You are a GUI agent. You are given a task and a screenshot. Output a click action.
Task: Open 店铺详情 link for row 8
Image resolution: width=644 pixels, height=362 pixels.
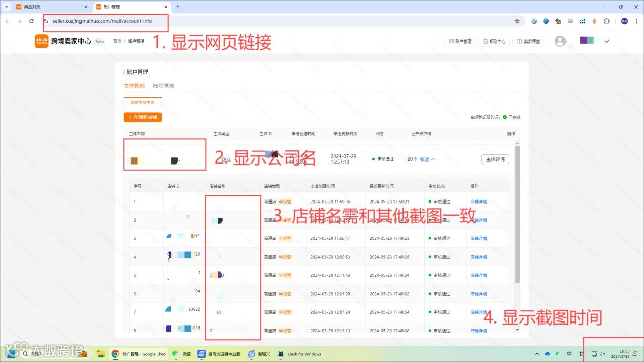tap(478, 331)
